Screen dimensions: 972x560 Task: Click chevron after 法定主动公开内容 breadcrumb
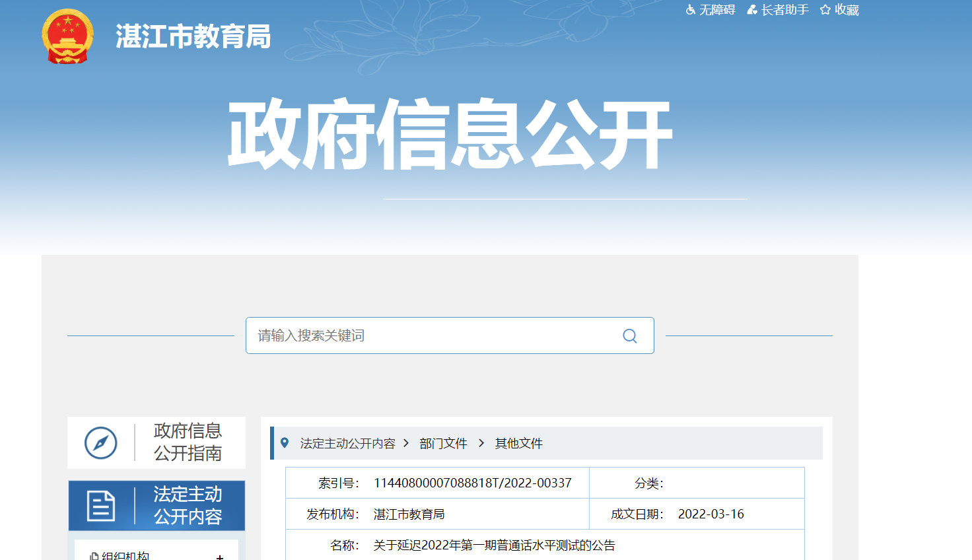pyautogui.click(x=406, y=443)
